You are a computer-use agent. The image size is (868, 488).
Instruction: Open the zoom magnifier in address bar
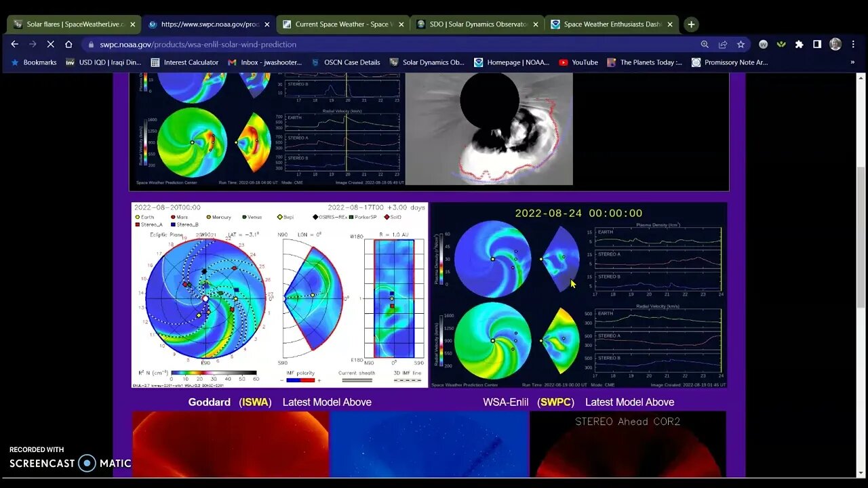705,44
